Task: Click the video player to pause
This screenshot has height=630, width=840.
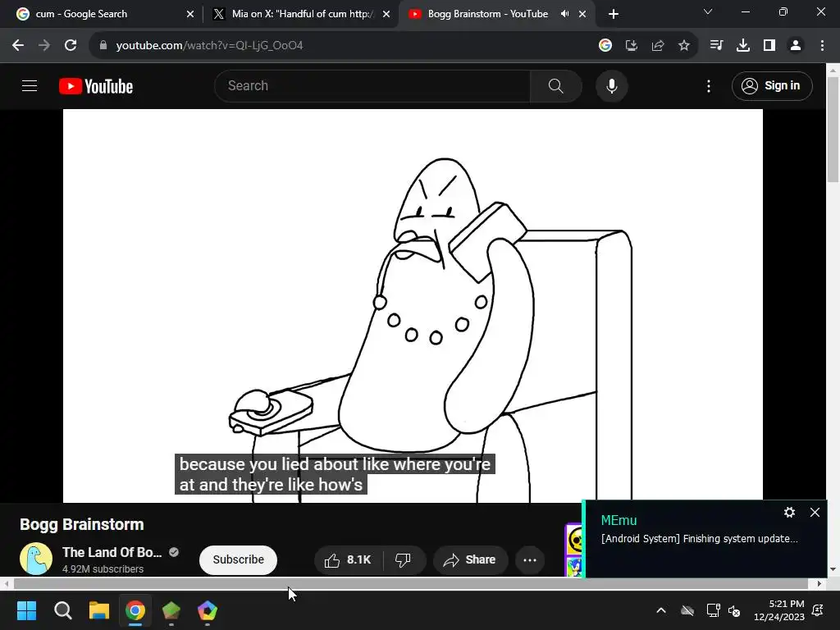Action: pos(413,305)
